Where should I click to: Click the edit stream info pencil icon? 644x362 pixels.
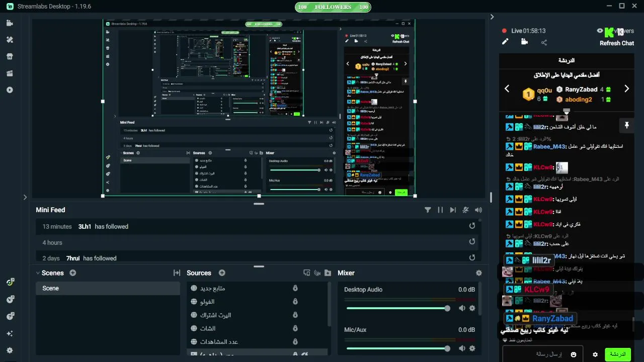(x=505, y=42)
